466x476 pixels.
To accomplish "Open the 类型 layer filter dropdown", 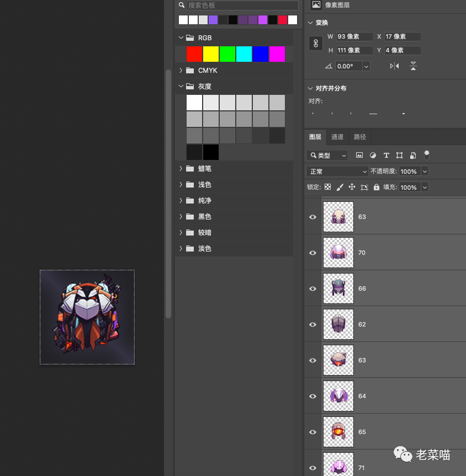I will coord(327,156).
